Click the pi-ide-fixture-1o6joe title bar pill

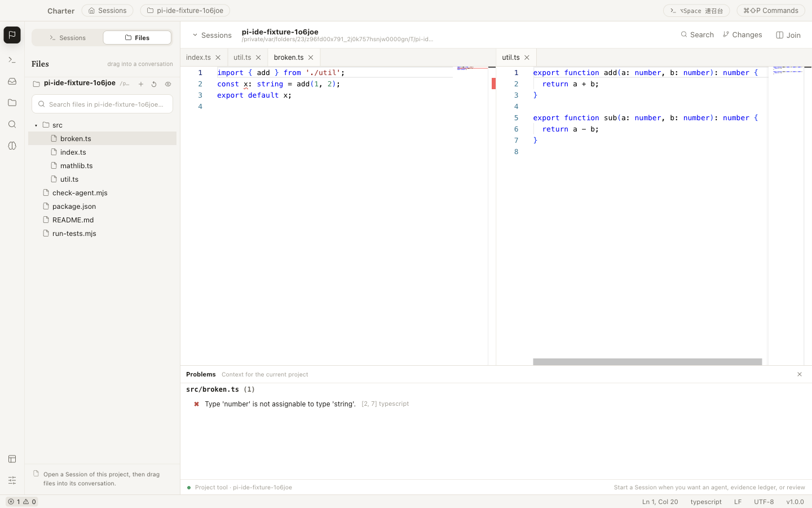pyautogui.click(x=185, y=11)
